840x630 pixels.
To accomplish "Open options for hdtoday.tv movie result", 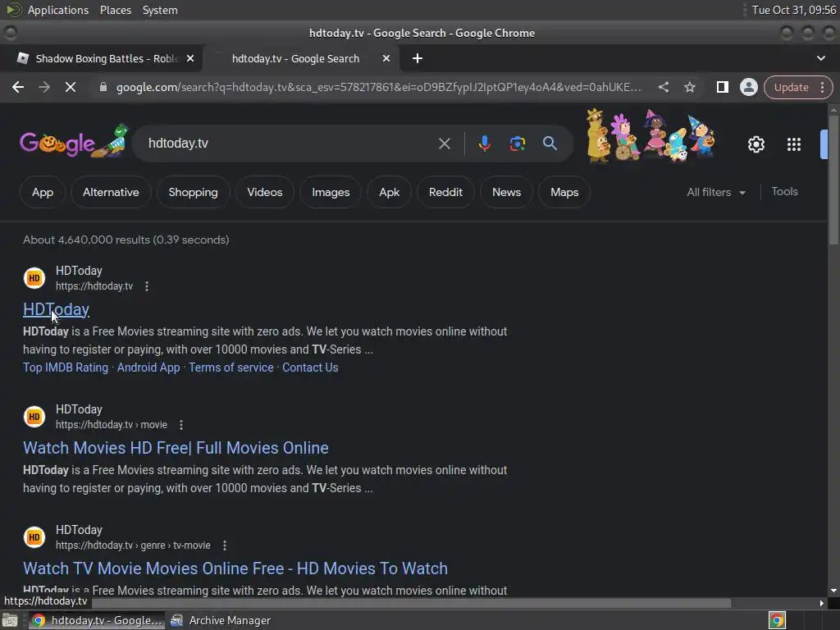I will [x=181, y=425].
